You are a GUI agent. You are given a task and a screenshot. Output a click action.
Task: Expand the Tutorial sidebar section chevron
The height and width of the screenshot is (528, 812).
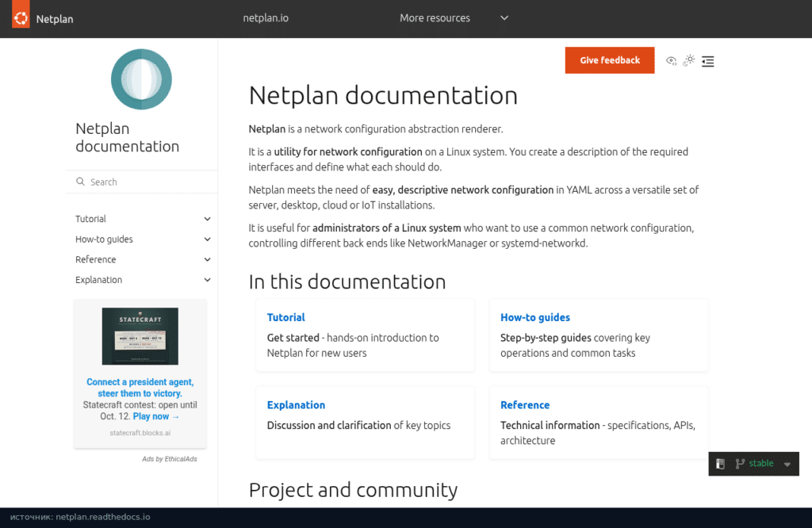click(207, 219)
